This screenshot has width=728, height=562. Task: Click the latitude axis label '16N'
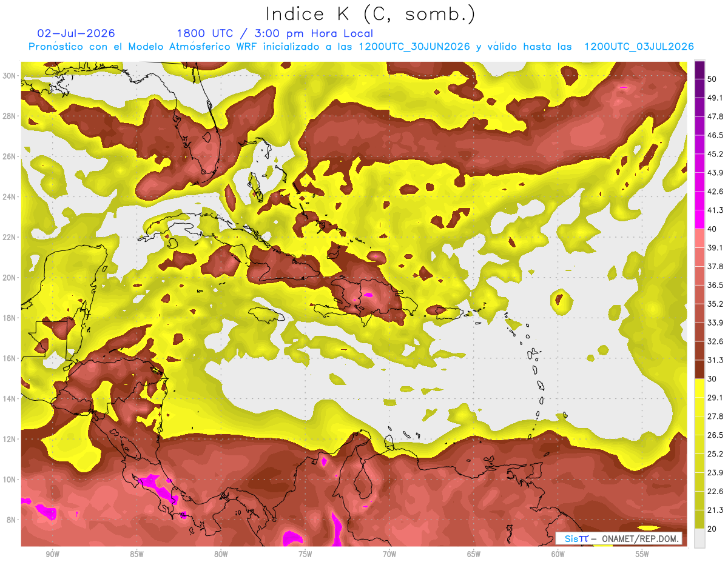tap(9, 358)
